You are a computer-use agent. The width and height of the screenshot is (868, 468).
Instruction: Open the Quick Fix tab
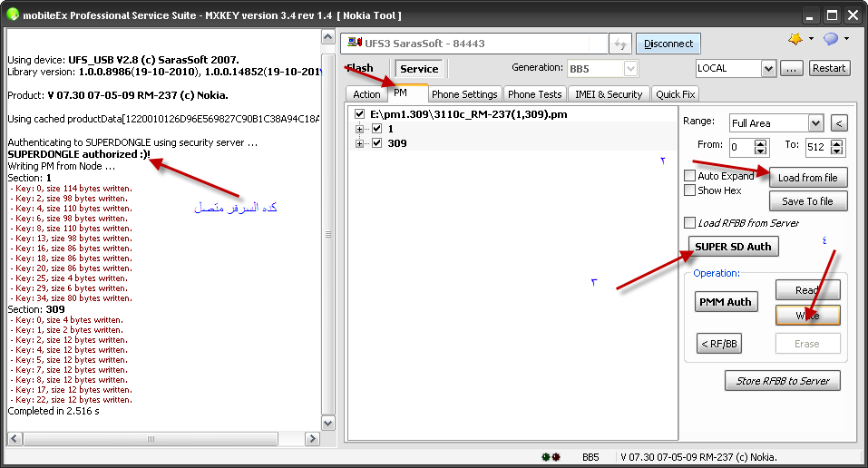(x=676, y=94)
